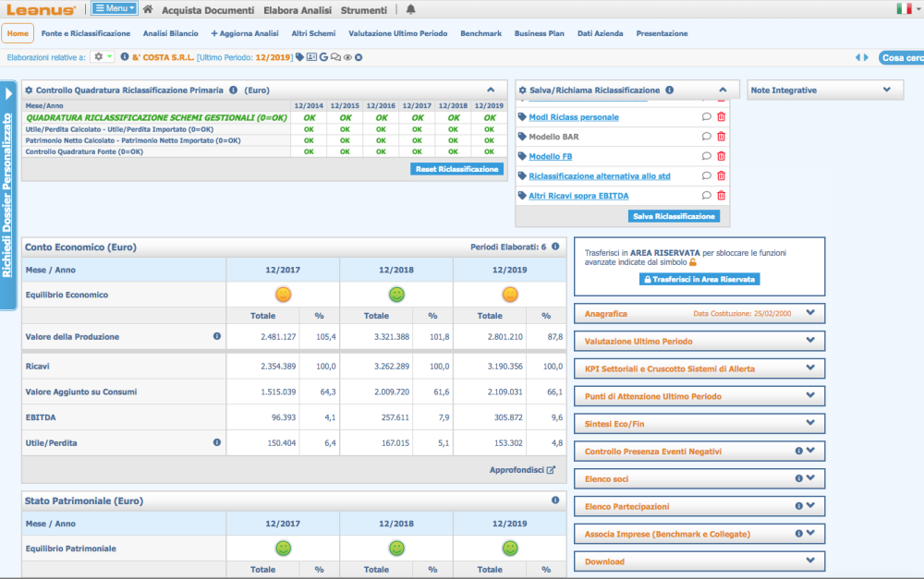Click the Italian flag language icon
The image size is (924, 579).
click(x=904, y=9)
